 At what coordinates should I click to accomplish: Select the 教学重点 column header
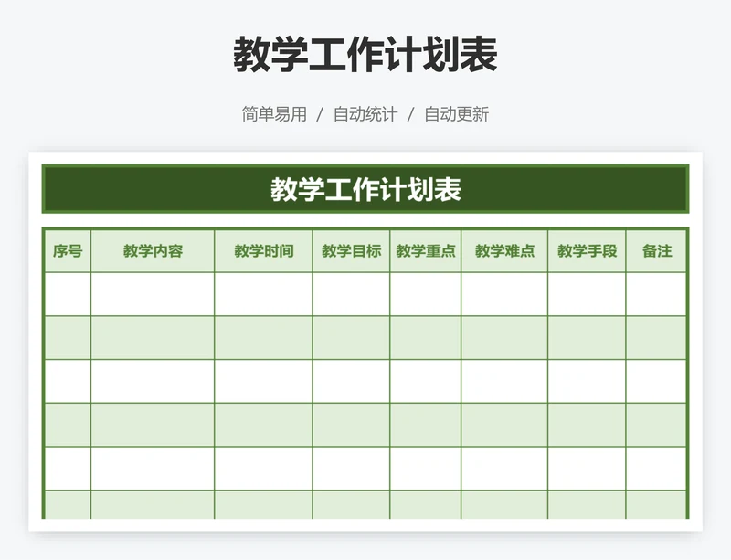tap(426, 251)
